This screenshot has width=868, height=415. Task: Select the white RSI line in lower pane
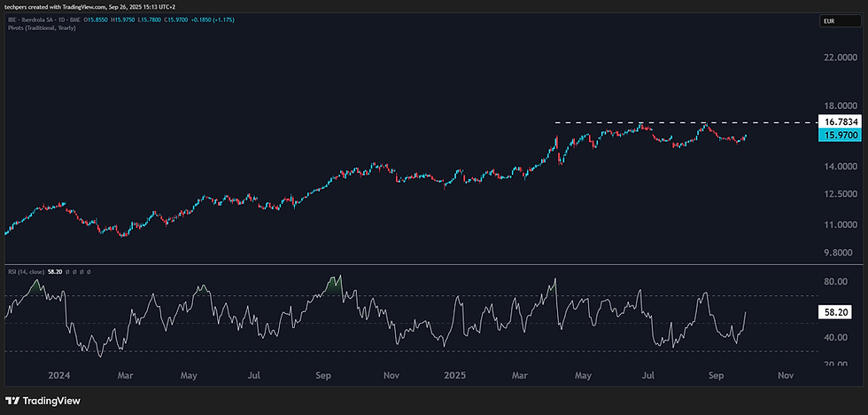(375, 317)
